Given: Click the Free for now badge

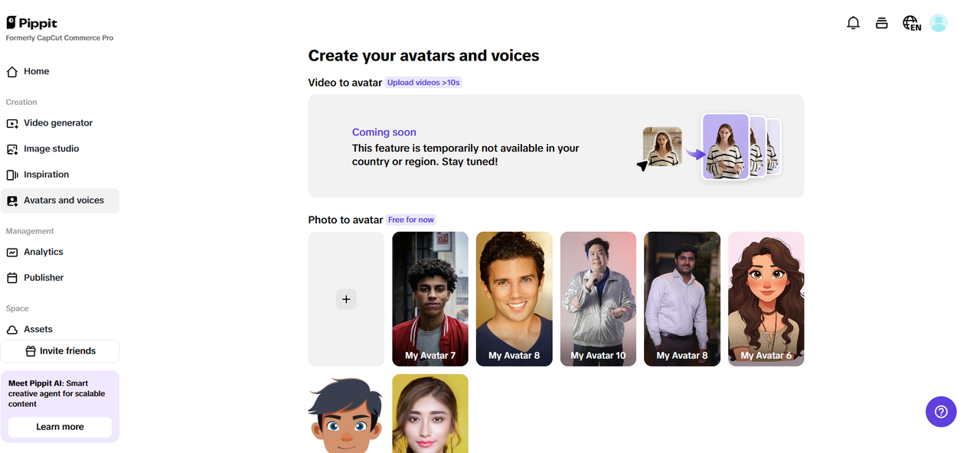Looking at the screenshot, I should (411, 220).
